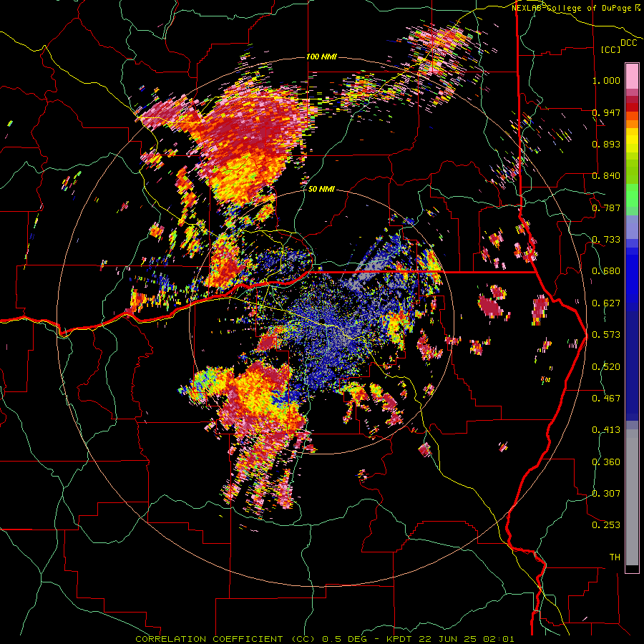Screen dimensions: 644x644
Task: Click the 0.627 legend value
Action: tap(606, 303)
